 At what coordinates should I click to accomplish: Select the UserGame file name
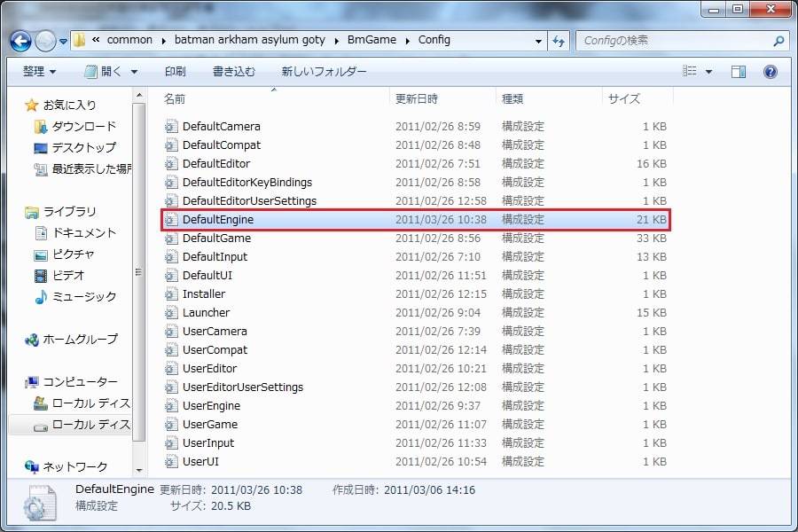210,425
